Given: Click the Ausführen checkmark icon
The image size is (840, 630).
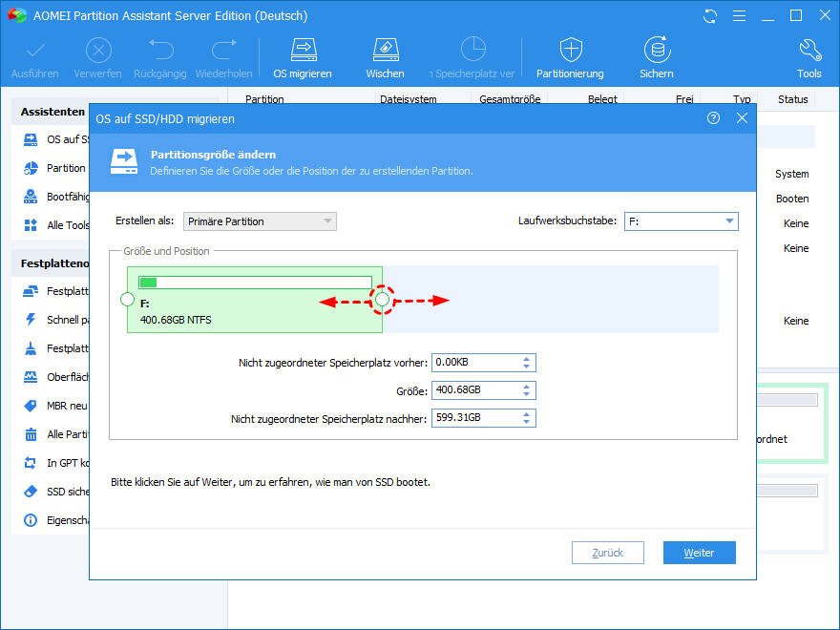Looking at the screenshot, I should (35, 51).
